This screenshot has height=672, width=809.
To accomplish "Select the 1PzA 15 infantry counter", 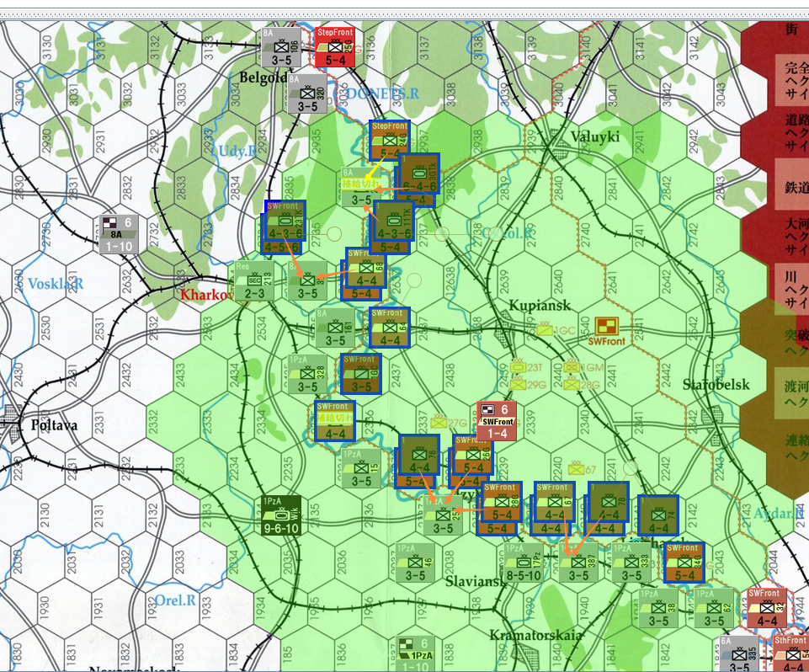I will pyautogui.click(x=362, y=469).
